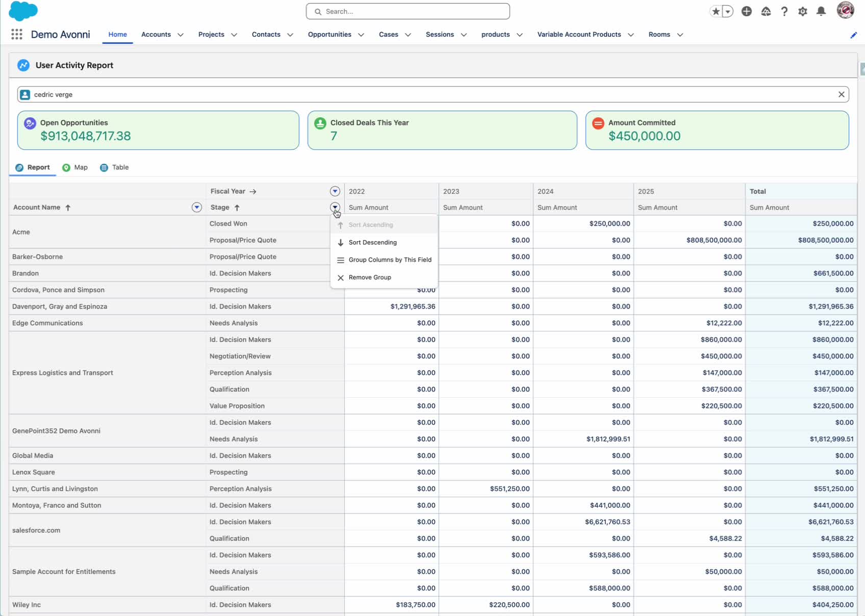Screen dimensions: 865x616
Task: Click the Demo Avonni app name
Action: (60, 34)
